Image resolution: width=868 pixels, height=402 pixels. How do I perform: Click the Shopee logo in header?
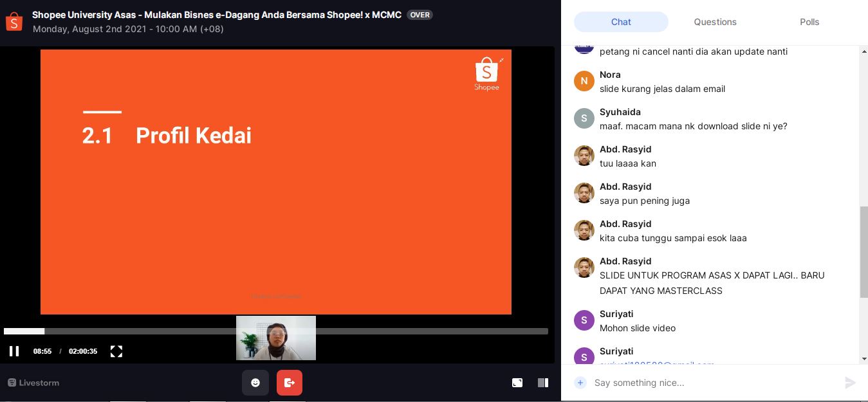14,21
